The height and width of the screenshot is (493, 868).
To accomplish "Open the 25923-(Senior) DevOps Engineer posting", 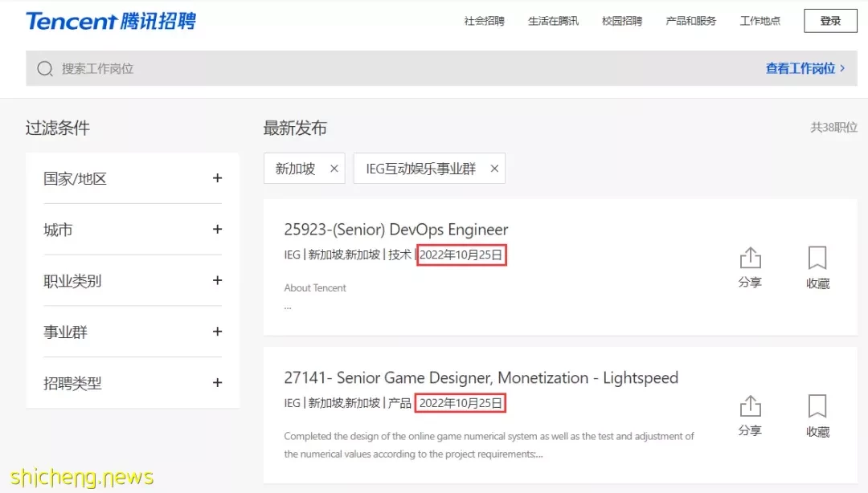I will pyautogui.click(x=395, y=229).
